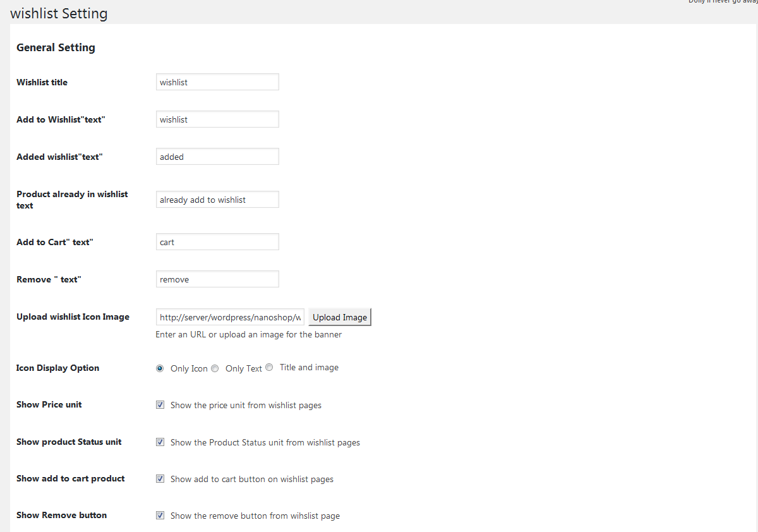
Task: Disable the Show add to cart product checkbox
Action: pyautogui.click(x=160, y=479)
